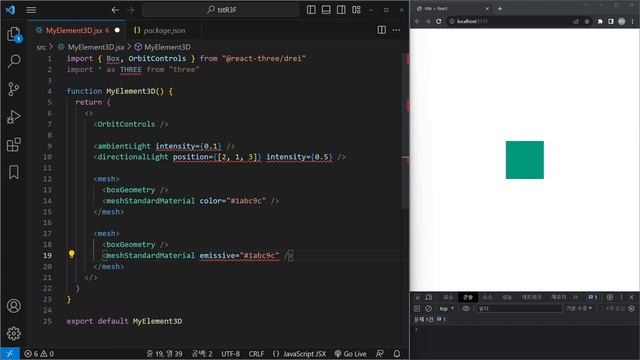Toggle the Chrome side panel
This screenshot has height=360, width=640.
pos(611,21)
